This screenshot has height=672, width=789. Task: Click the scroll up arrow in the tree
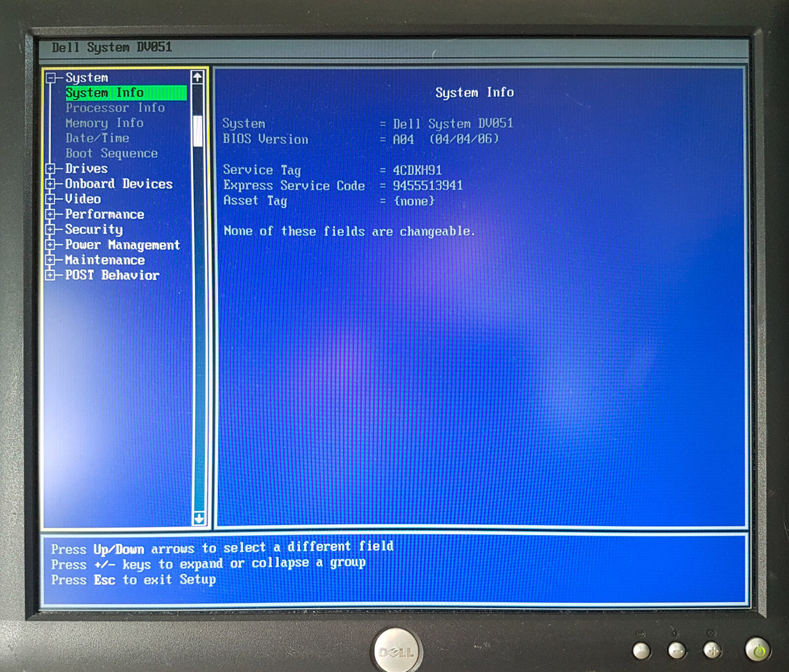[198, 77]
